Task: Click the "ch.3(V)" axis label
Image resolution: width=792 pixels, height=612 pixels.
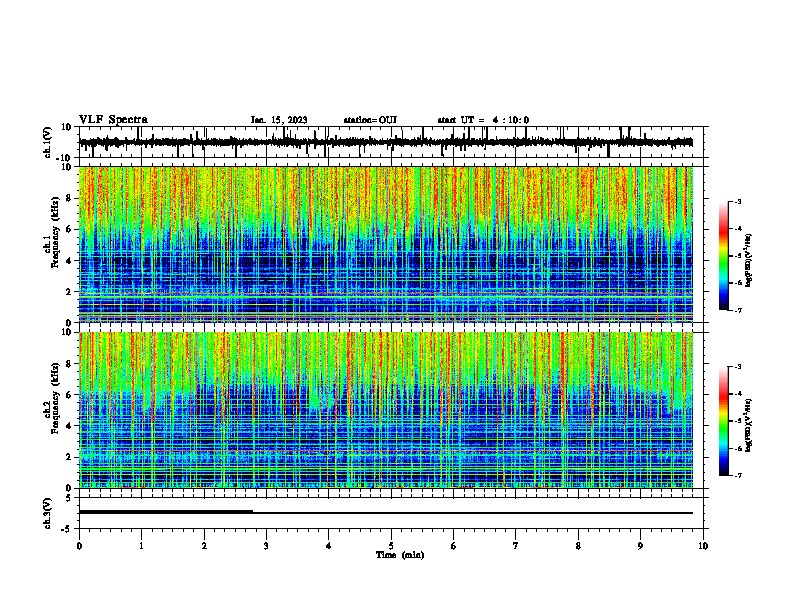Action: 48,513
